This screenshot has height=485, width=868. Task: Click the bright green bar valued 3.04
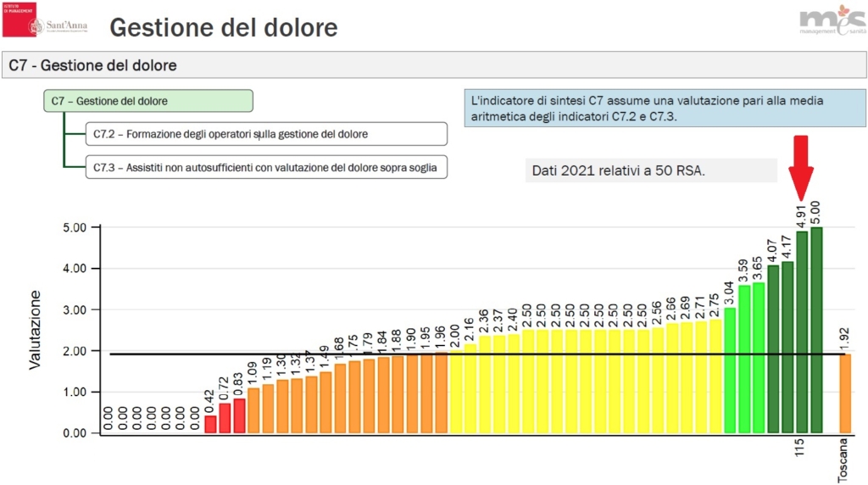click(x=730, y=371)
